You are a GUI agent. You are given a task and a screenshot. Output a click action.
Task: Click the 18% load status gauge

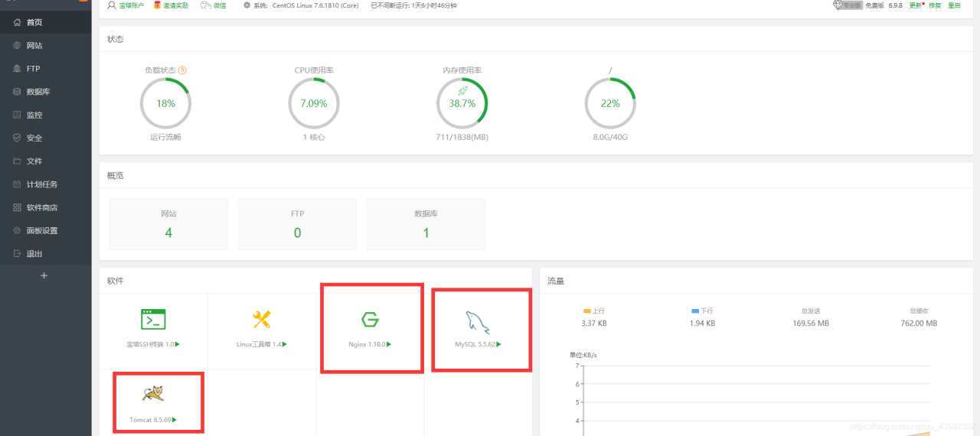pos(165,103)
